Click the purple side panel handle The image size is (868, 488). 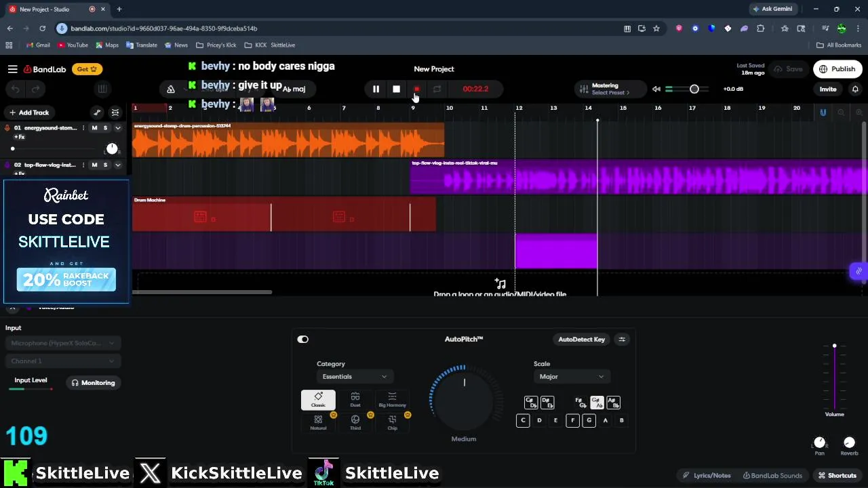[x=859, y=271]
